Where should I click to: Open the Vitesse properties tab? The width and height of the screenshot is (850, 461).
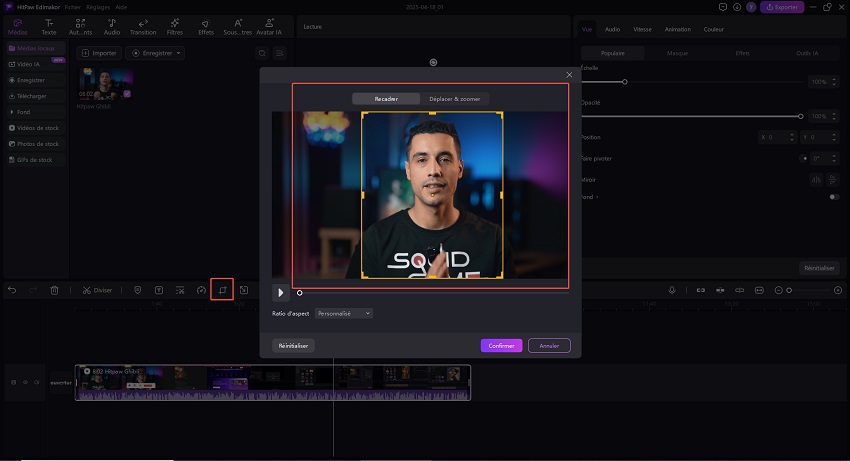[x=642, y=29]
